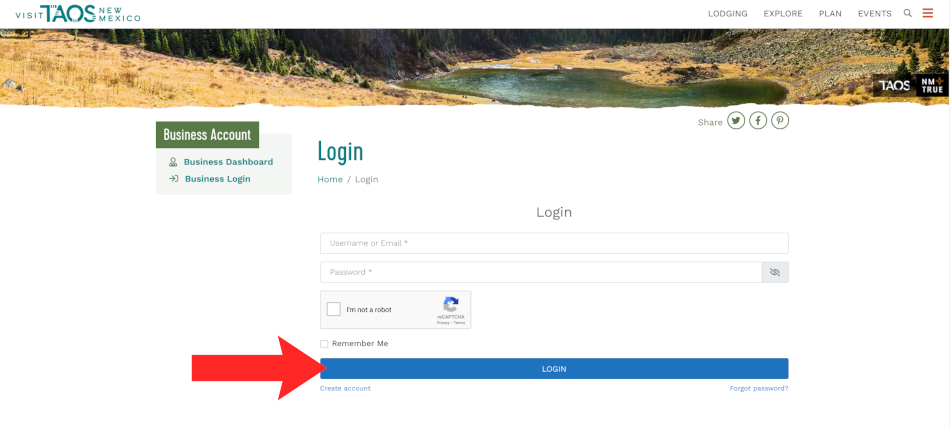Share page on Pinterest

click(x=780, y=121)
